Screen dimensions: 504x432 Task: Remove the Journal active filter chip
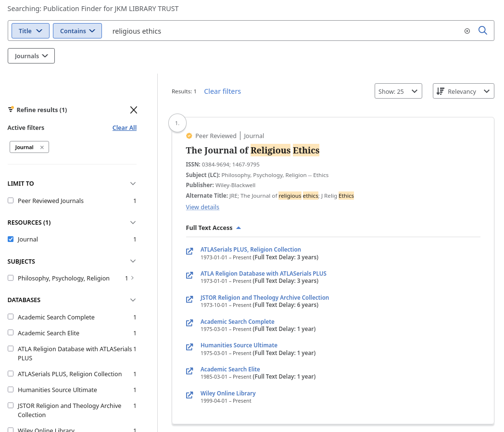(x=41, y=147)
